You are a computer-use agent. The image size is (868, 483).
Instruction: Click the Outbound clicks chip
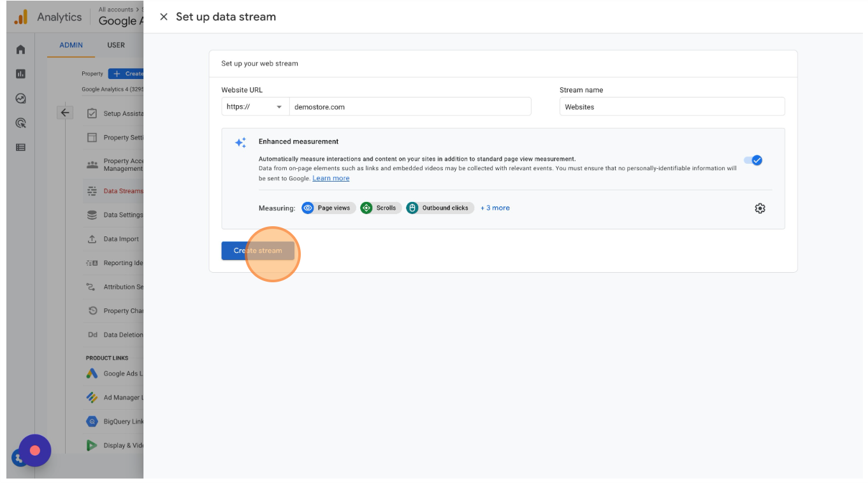click(x=440, y=208)
